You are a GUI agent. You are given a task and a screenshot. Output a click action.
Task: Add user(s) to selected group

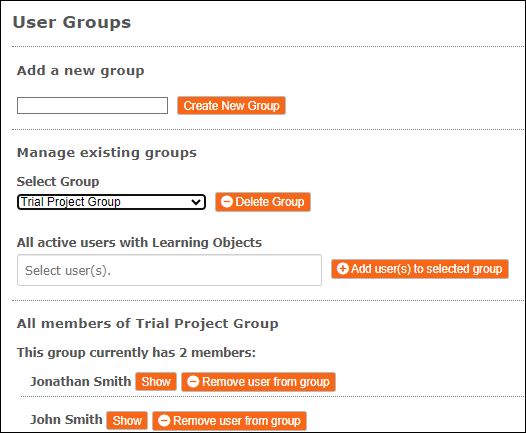(x=420, y=269)
